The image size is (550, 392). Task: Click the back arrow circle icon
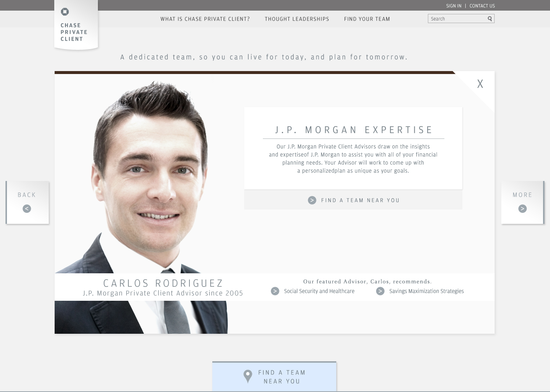pyautogui.click(x=27, y=208)
